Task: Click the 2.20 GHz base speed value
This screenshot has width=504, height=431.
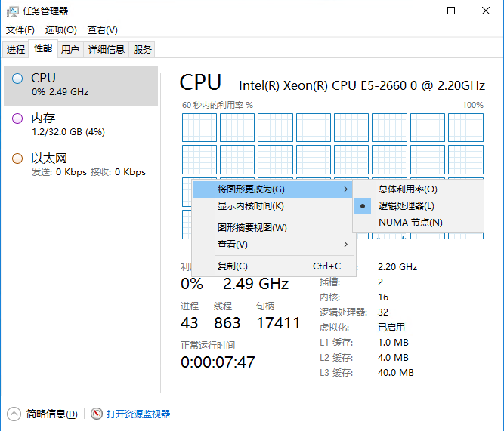Action: (x=397, y=267)
